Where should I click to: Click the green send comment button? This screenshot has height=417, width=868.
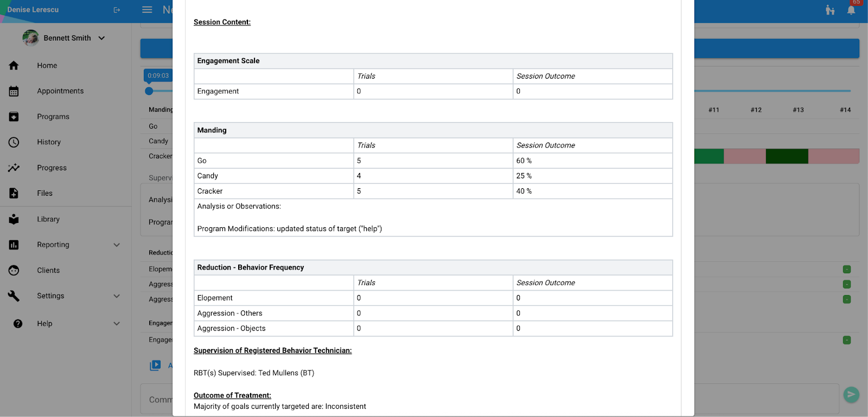(851, 395)
